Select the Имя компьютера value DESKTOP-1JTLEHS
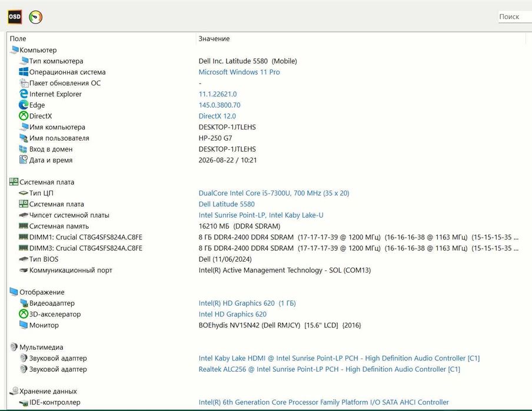Image resolution: width=532 pixels, height=411 pixels. coord(227,127)
